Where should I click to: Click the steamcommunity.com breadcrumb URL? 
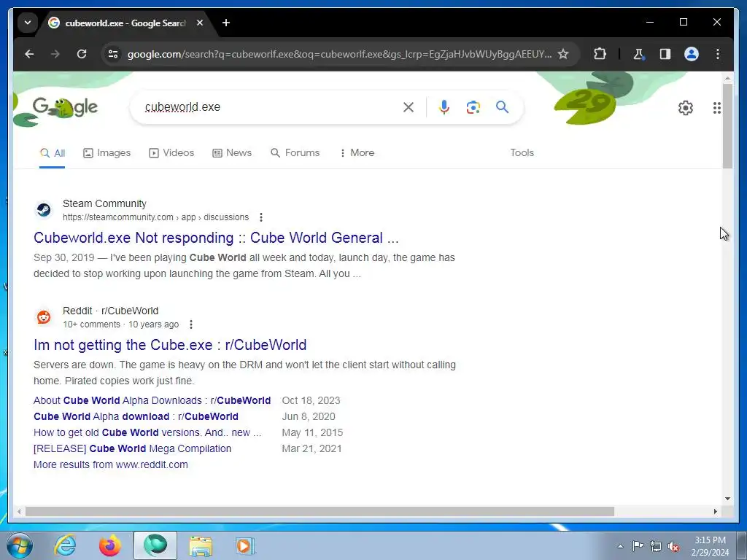[x=156, y=217]
